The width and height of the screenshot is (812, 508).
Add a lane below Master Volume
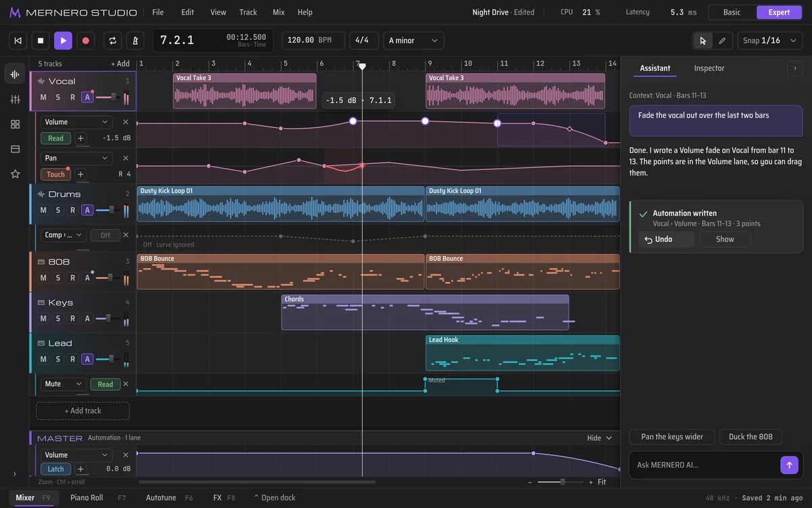click(81, 469)
